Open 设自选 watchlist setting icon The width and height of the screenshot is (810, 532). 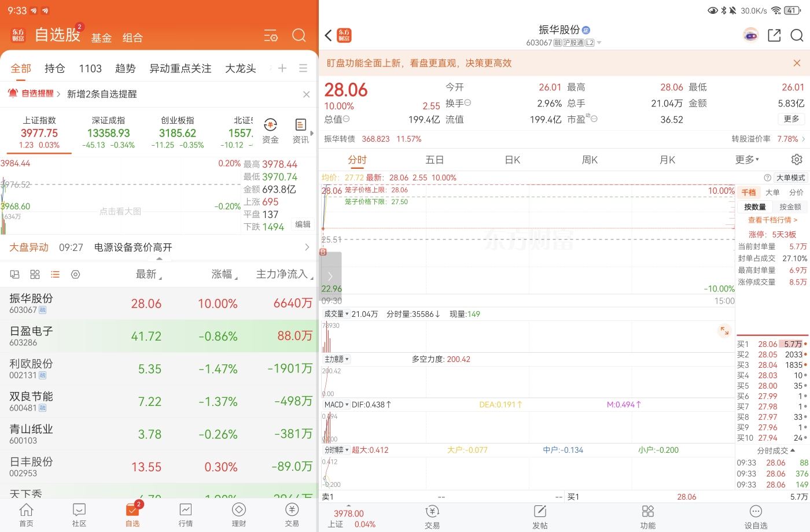pyautogui.click(x=756, y=517)
